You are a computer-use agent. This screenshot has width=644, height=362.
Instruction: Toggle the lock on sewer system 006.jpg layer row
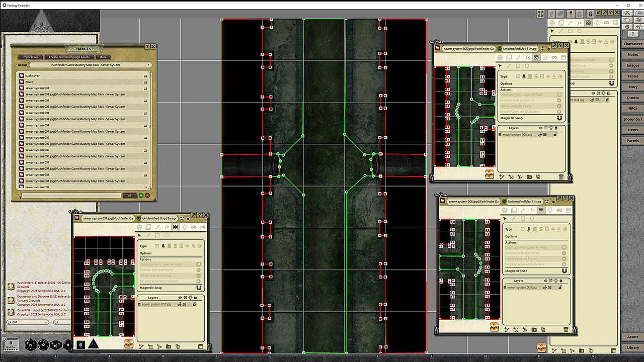(x=560, y=288)
